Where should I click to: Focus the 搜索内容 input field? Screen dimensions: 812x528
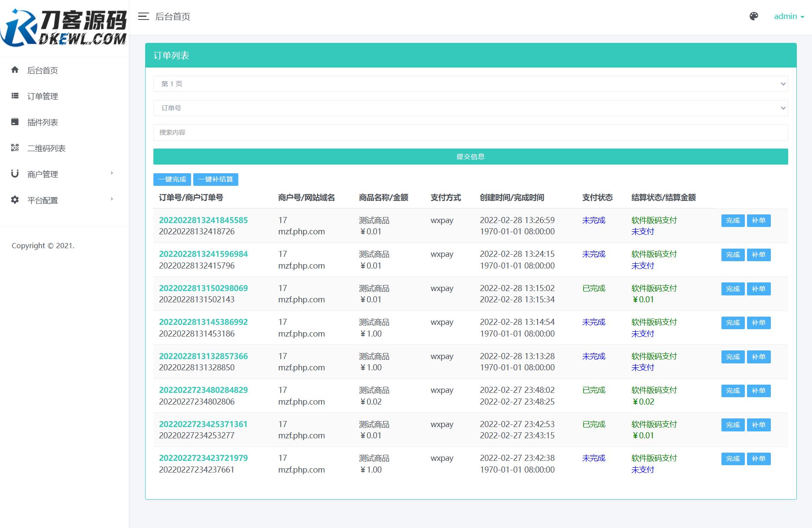(470, 133)
